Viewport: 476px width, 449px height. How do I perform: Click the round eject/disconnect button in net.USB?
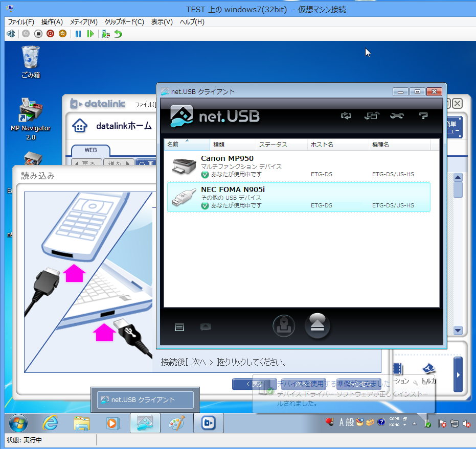tap(317, 325)
